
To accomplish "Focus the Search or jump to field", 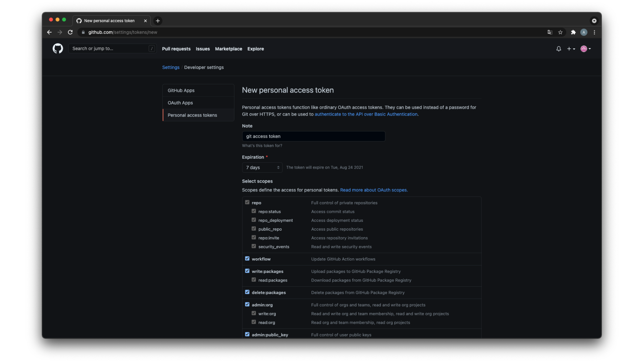I will pyautogui.click(x=112, y=48).
